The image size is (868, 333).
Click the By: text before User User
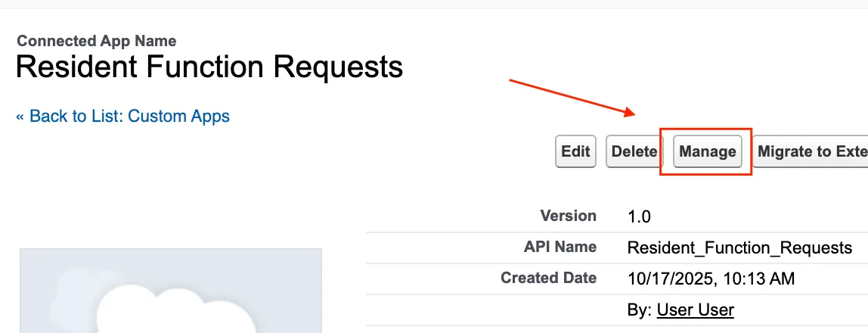pyautogui.click(x=640, y=310)
